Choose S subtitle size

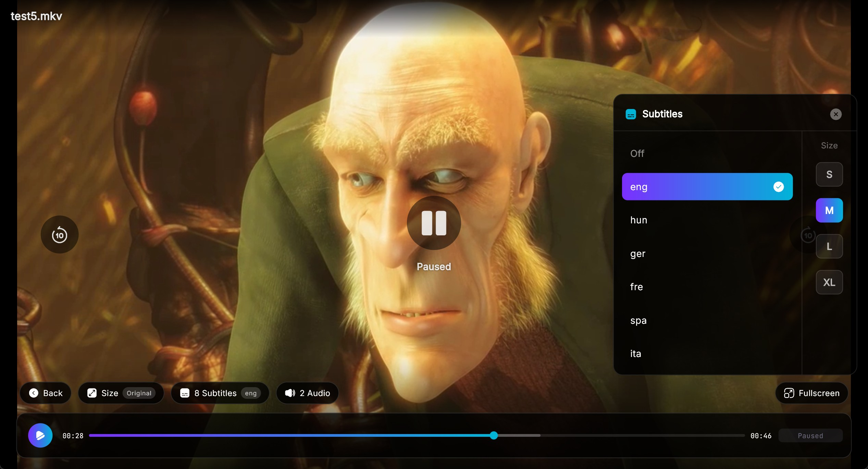point(829,174)
